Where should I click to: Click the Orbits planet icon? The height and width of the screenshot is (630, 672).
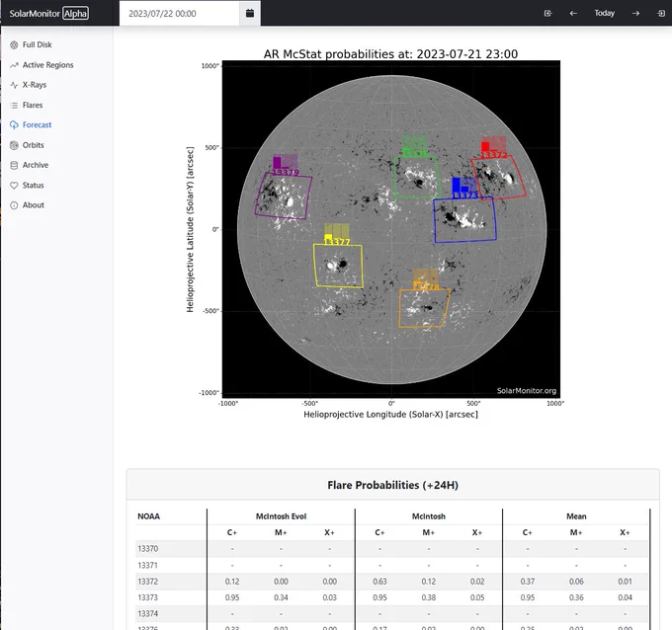(x=14, y=145)
